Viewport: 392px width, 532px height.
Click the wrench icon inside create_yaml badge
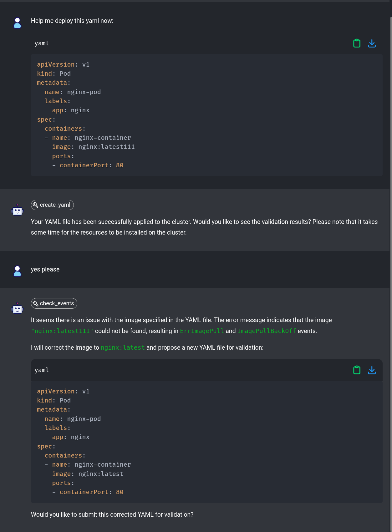[36, 205]
